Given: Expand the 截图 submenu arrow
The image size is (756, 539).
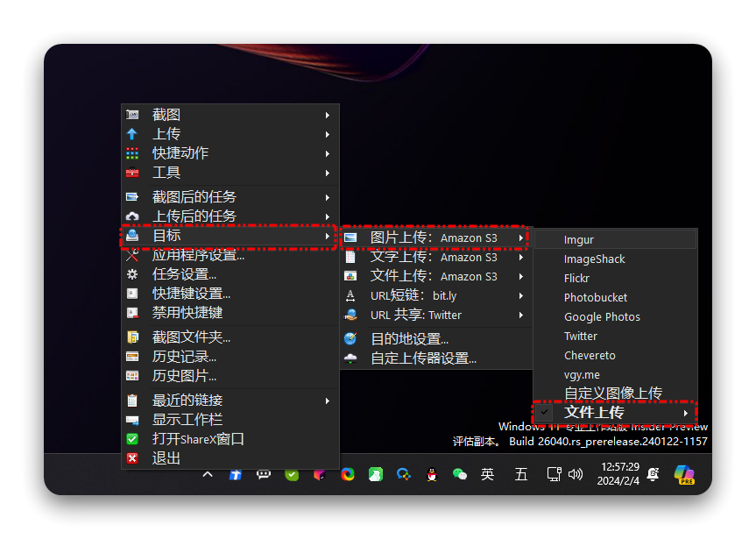Looking at the screenshot, I should click(x=328, y=116).
